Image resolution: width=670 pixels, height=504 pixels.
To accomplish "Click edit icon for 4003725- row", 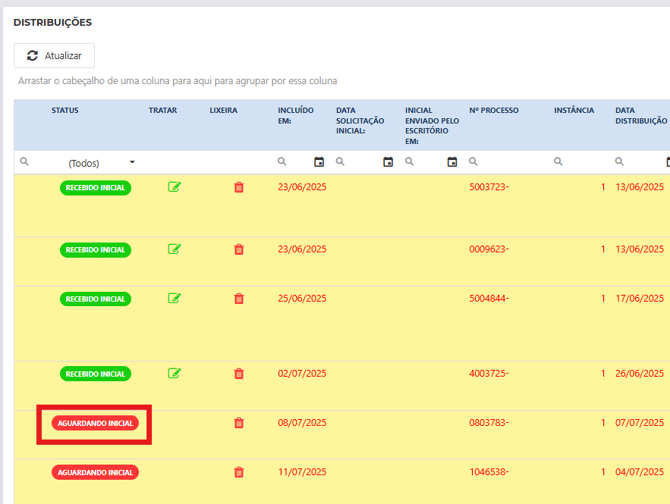I will [x=175, y=373].
